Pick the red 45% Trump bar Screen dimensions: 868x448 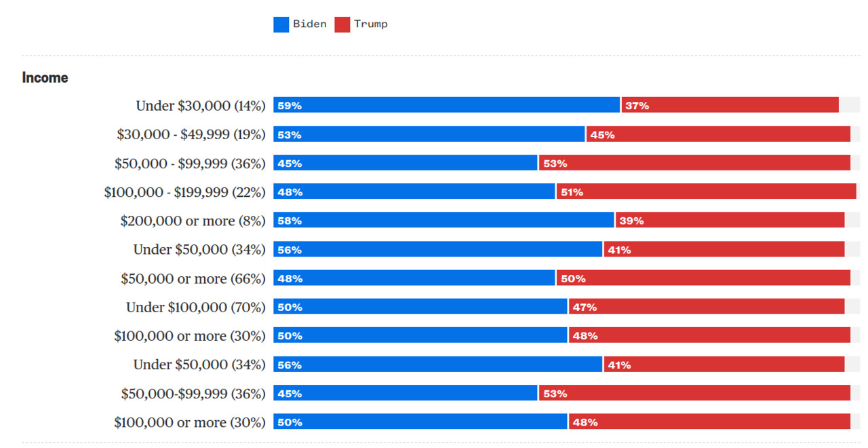coord(718,134)
